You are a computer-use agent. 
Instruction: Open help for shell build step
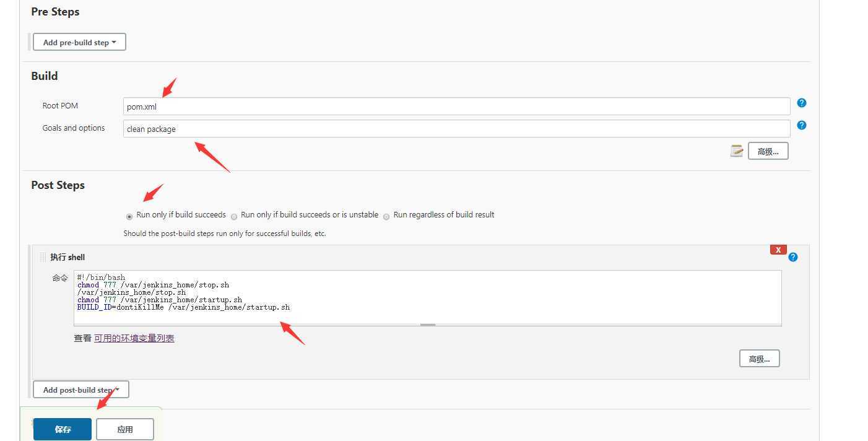(x=792, y=257)
